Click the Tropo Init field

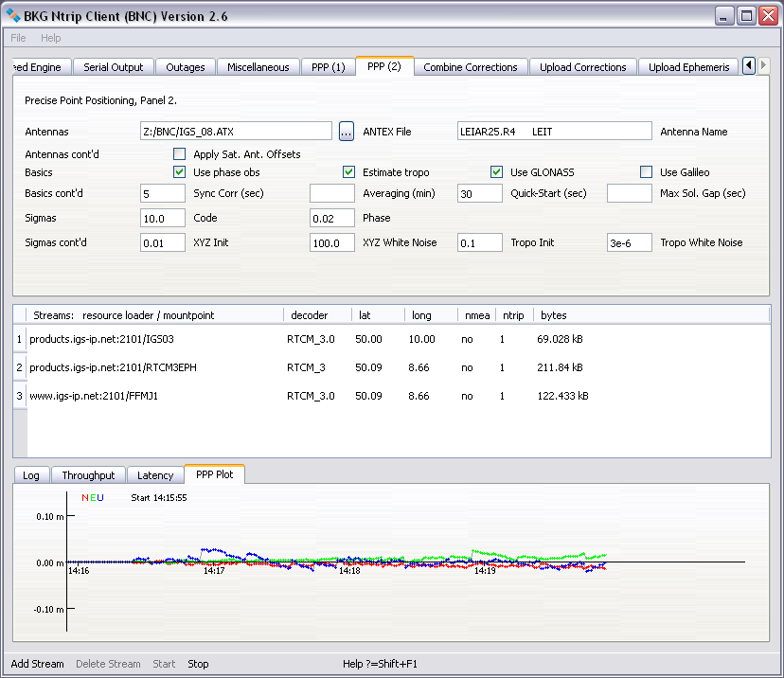[480, 242]
